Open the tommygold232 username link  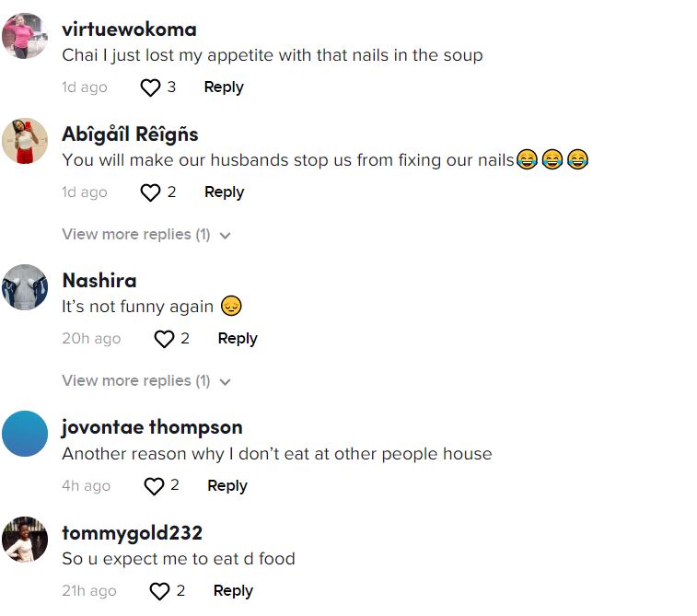[x=132, y=533]
